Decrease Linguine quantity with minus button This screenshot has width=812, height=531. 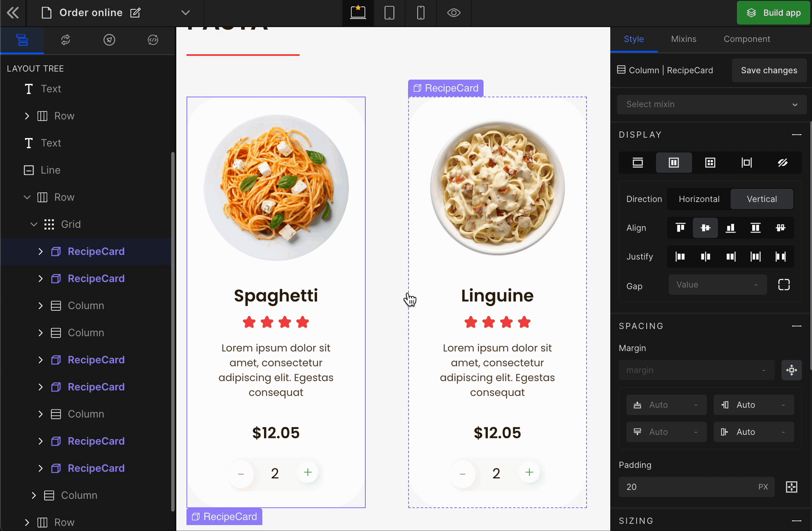pyautogui.click(x=462, y=473)
